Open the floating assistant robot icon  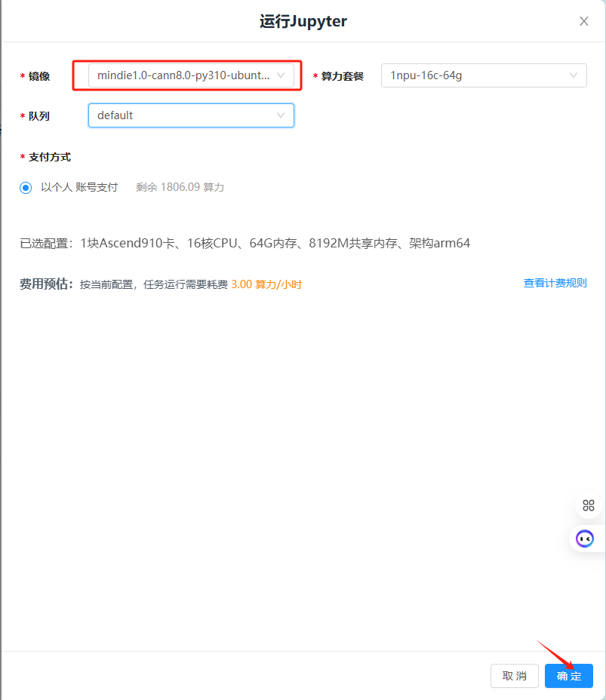[x=585, y=539]
